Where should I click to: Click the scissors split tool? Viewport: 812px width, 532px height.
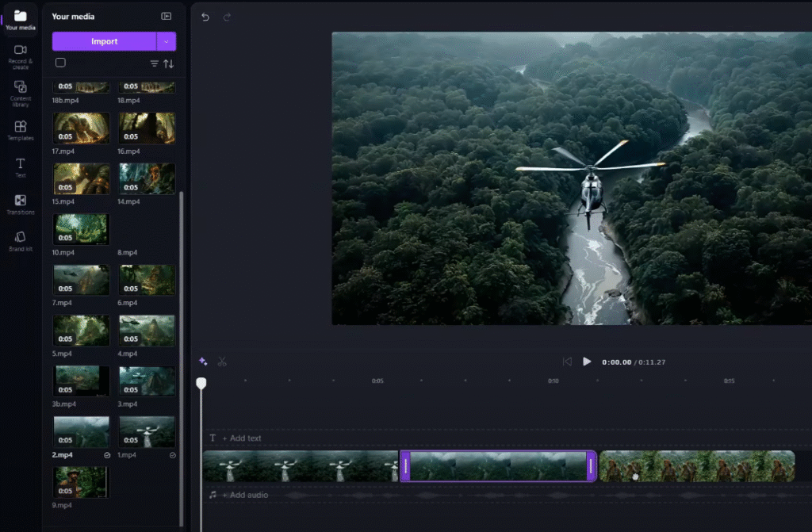click(x=222, y=362)
